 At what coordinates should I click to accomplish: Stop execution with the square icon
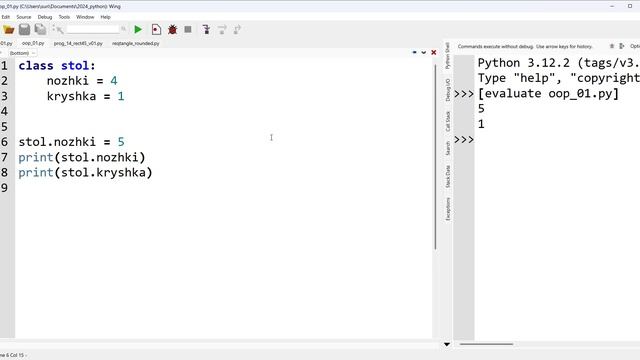pyautogui.click(x=188, y=29)
